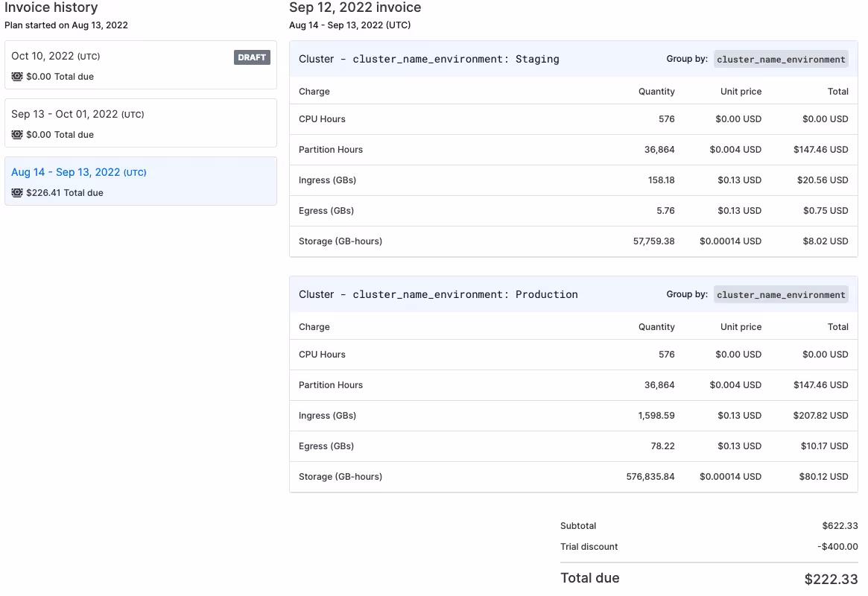The image size is (868, 596).
Task: Click Plan started on Aug 13, 2022 text
Action: tap(66, 25)
